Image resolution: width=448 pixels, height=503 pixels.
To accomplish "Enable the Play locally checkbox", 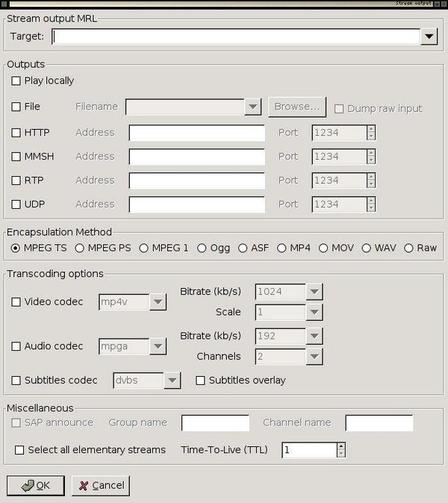I will tap(16, 81).
